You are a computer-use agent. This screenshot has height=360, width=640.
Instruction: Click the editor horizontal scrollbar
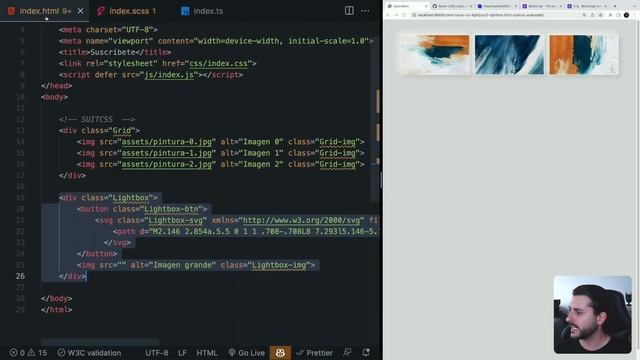point(100,341)
